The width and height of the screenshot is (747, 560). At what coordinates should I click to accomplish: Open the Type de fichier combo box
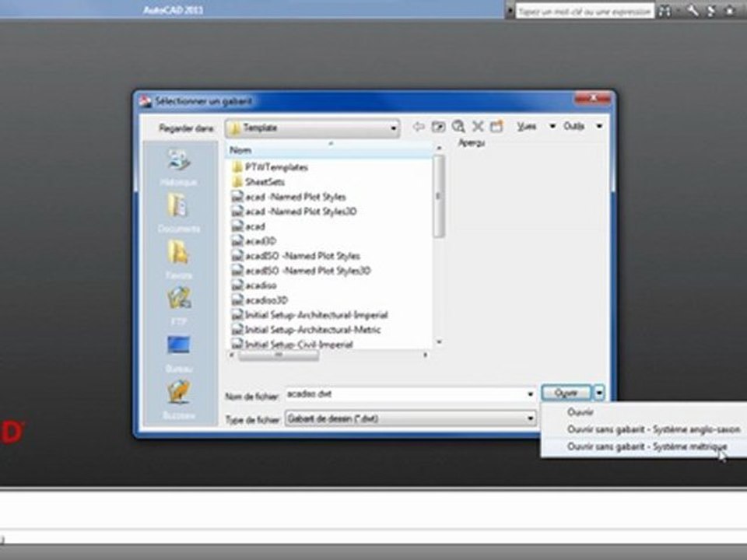coord(410,418)
